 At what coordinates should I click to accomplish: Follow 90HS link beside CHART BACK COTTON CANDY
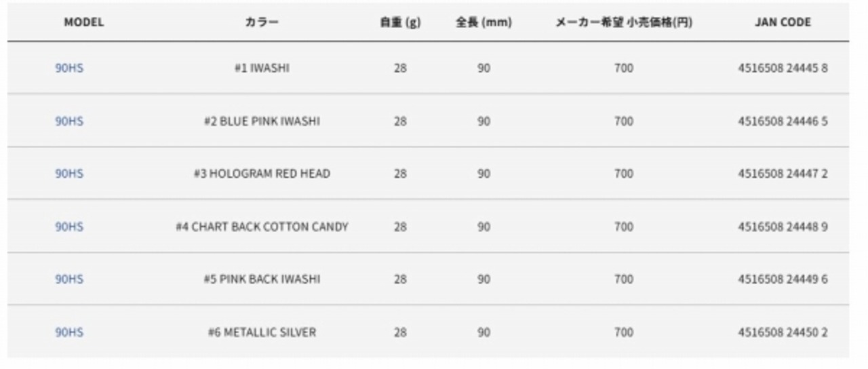[69, 227]
